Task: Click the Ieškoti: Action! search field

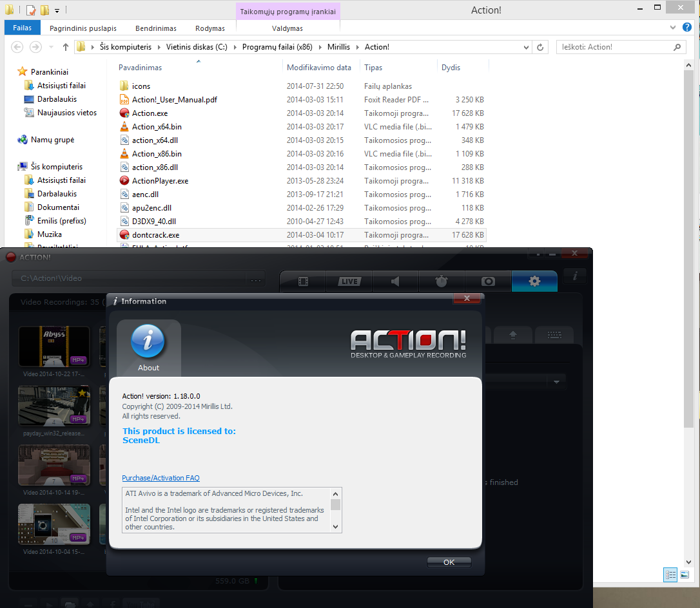Action: point(621,47)
